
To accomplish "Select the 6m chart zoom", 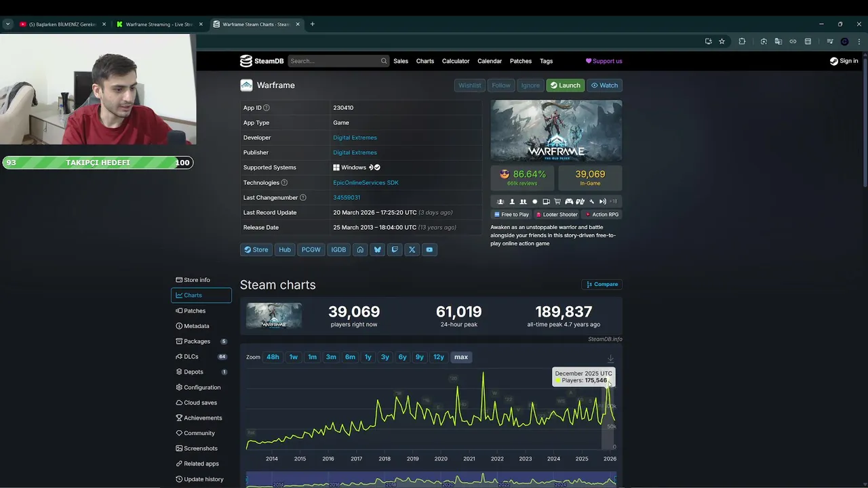I will tap(350, 357).
